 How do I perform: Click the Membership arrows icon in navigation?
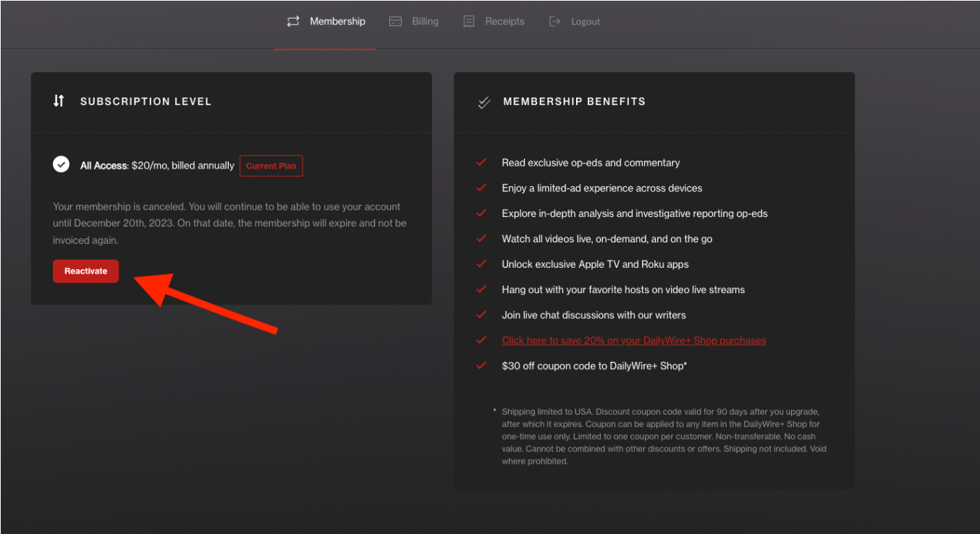(x=293, y=22)
